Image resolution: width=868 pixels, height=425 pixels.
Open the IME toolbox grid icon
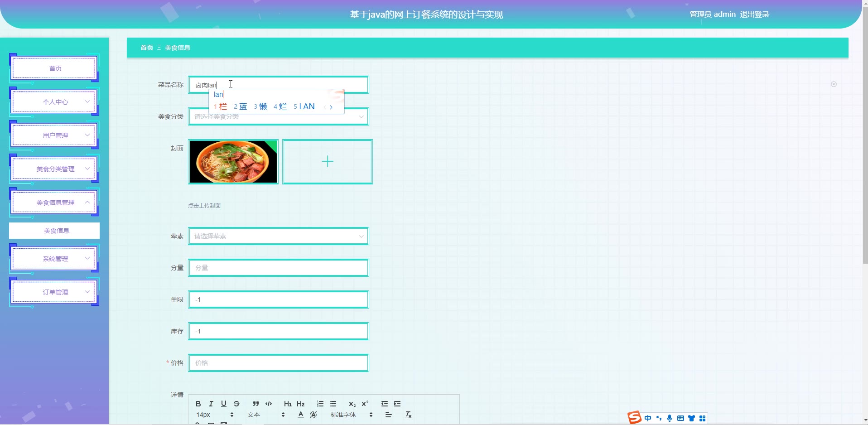click(x=702, y=418)
